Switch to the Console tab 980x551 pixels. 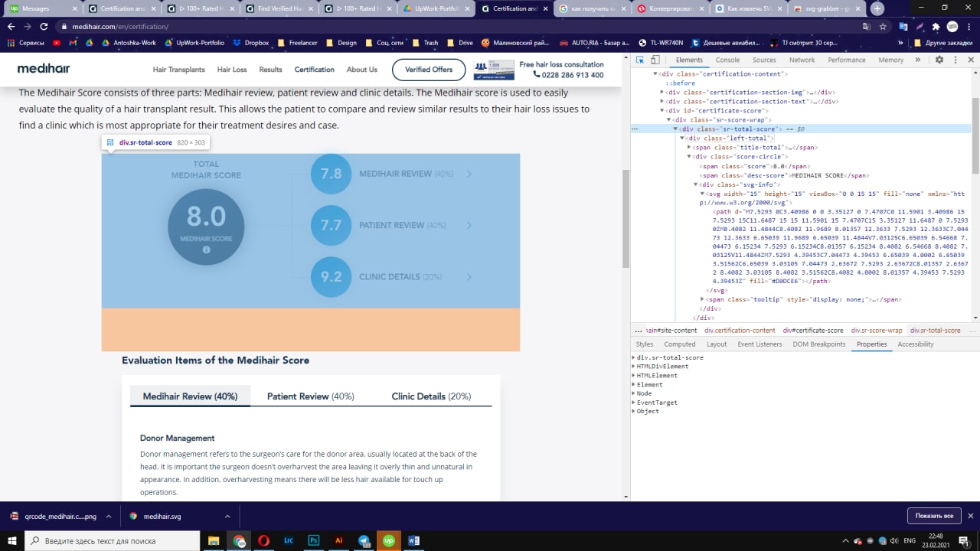[727, 60]
